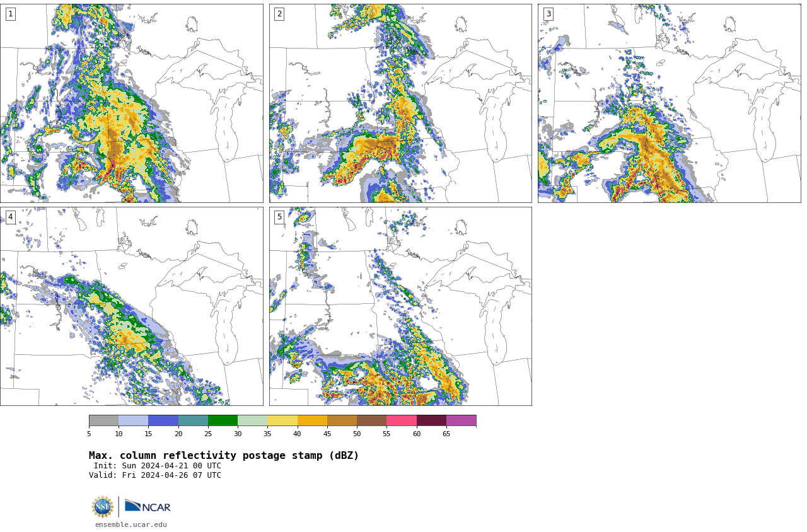Click the gray 5-10 dBZ color swatch
The width and height of the screenshot is (807, 532).
(103, 420)
